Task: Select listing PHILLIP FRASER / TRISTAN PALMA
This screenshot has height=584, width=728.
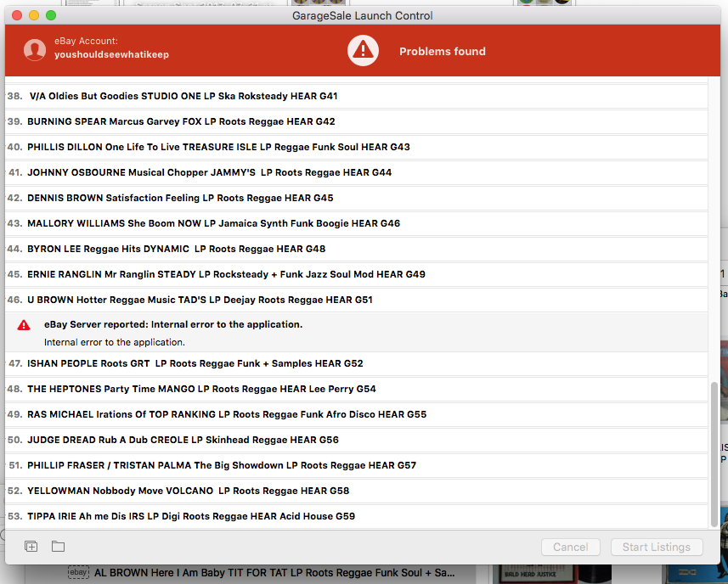Action: pyautogui.click(x=357, y=466)
